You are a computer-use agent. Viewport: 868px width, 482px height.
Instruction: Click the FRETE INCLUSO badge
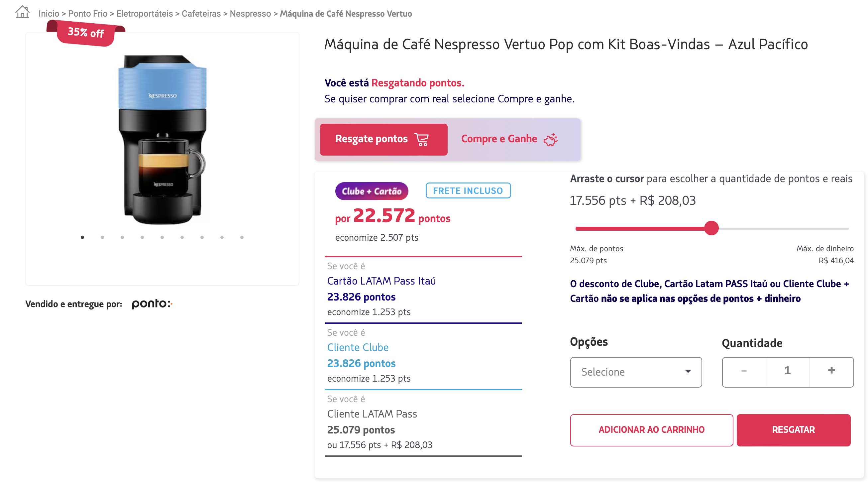pos(468,190)
